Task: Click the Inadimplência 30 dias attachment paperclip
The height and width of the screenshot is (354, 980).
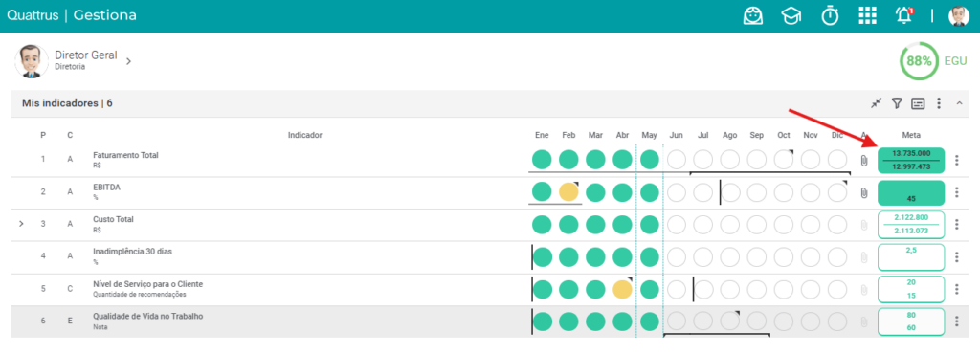Action: coord(864,257)
